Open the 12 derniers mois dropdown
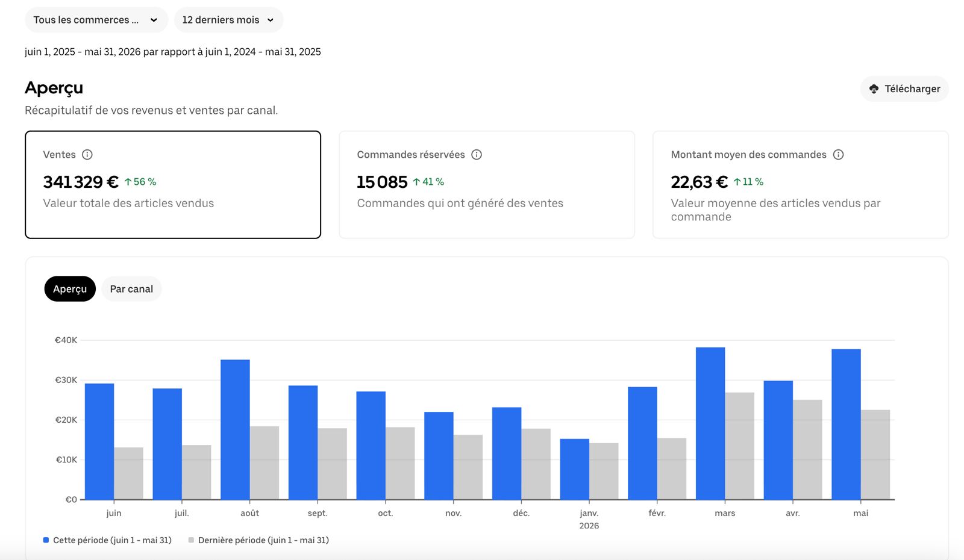The image size is (964, 560). [x=228, y=20]
